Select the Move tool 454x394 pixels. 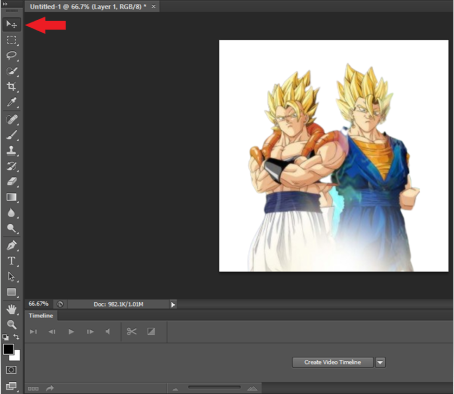coord(12,24)
